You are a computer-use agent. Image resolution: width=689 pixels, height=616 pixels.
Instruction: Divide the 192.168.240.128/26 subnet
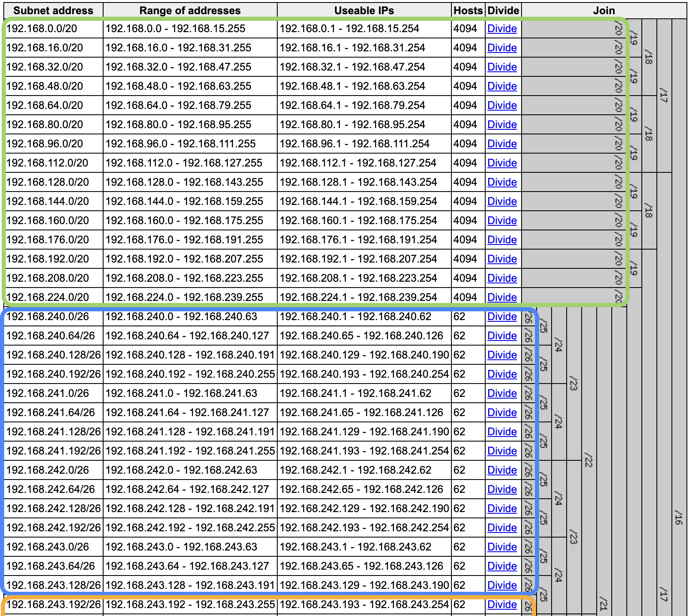pyautogui.click(x=502, y=355)
